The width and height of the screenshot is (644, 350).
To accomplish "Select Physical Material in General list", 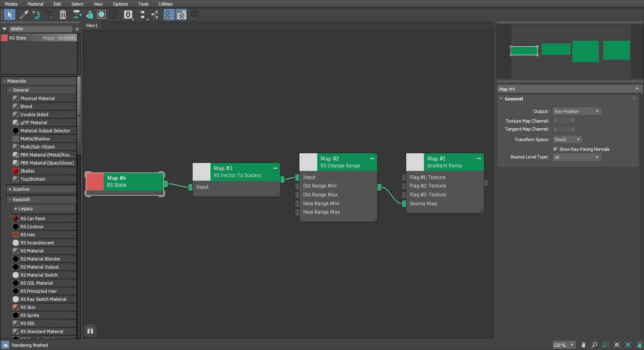I will (37, 98).
